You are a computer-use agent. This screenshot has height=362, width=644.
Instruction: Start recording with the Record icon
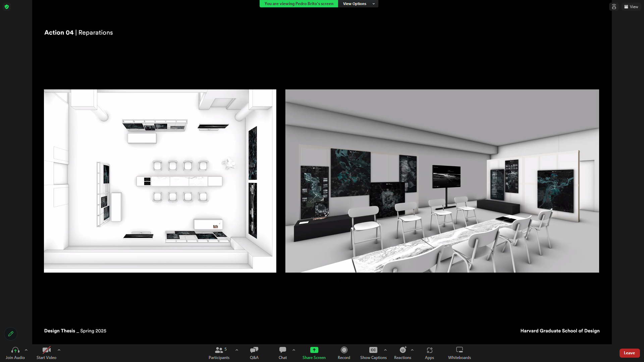pos(344,350)
